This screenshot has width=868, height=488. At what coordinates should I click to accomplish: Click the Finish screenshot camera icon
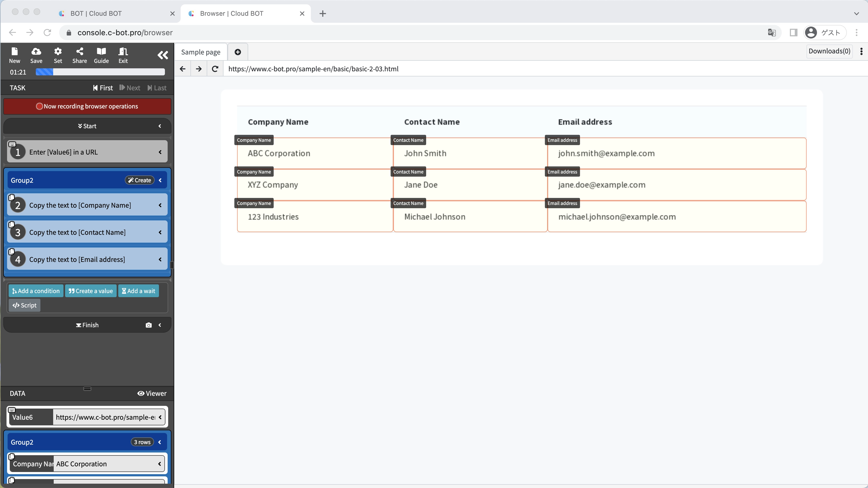149,325
